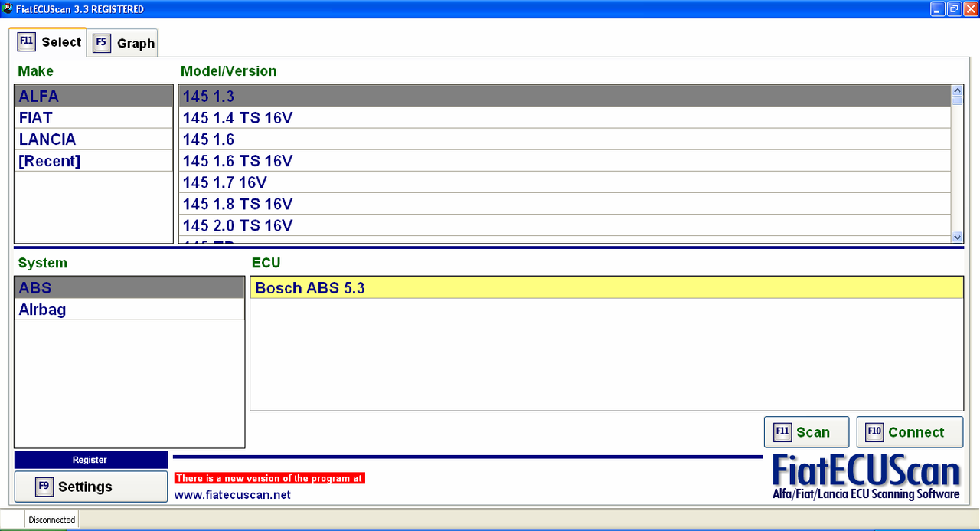Viewport: 980px width, 531px height.
Task: Click the F11 key icon on Select tab
Action: coord(26,41)
